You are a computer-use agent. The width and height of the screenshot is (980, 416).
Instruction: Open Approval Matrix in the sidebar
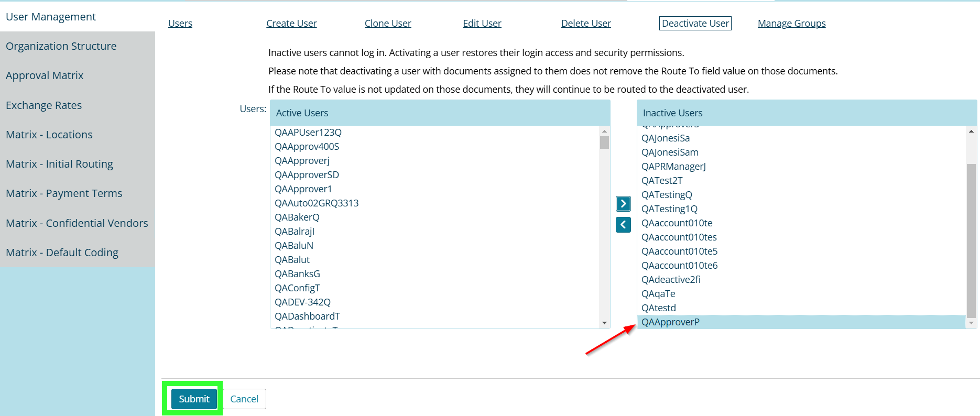coord(45,75)
